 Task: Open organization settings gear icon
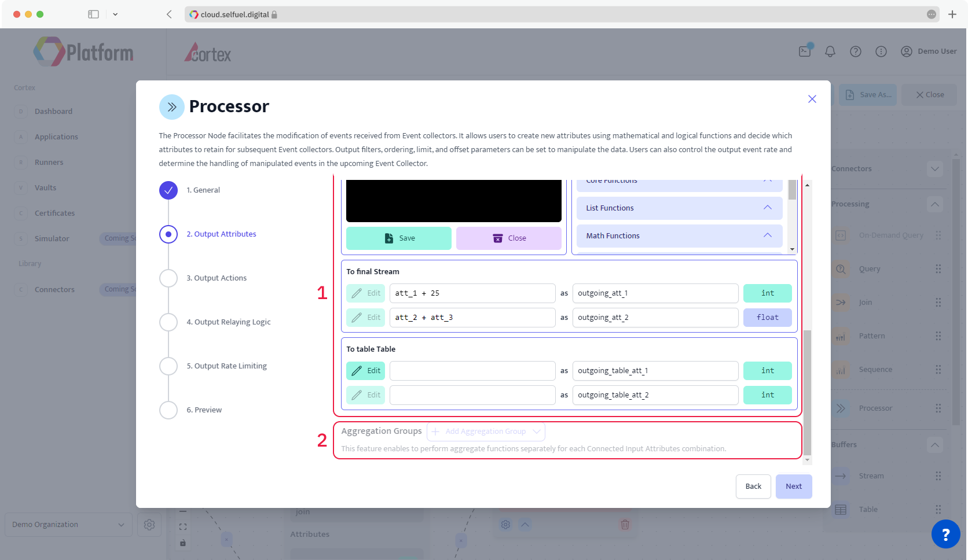[149, 525]
